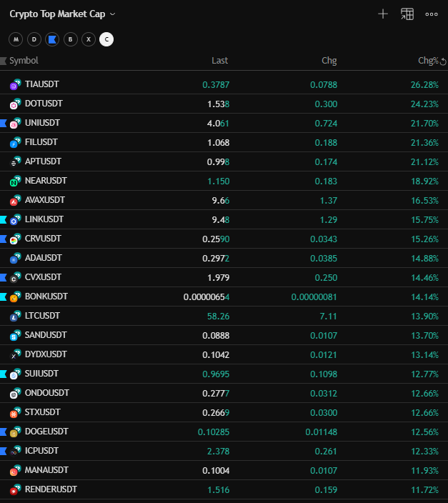This screenshot has width=448, height=503.
Task: Click the LINKUSDT coin logo
Action: pyautogui.click(x=15, y=219)
